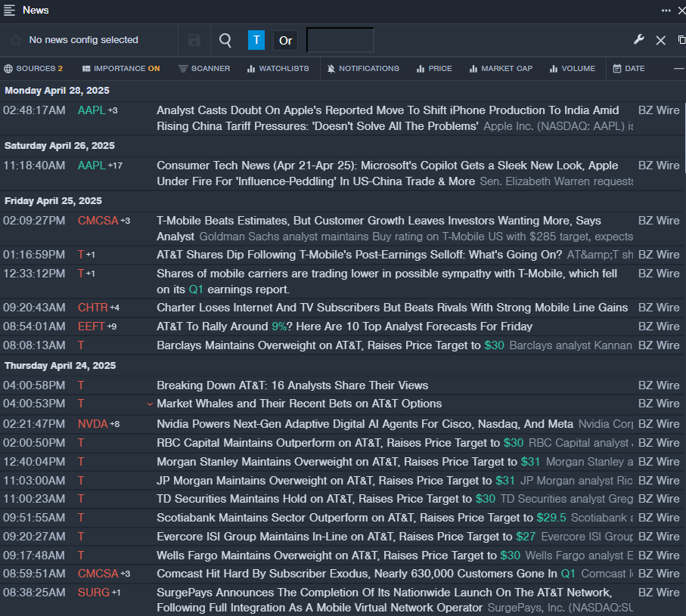Select the JP Morgan Maintains Overweight headline
The width and height of the screenshot is (686, 616).
336,481
